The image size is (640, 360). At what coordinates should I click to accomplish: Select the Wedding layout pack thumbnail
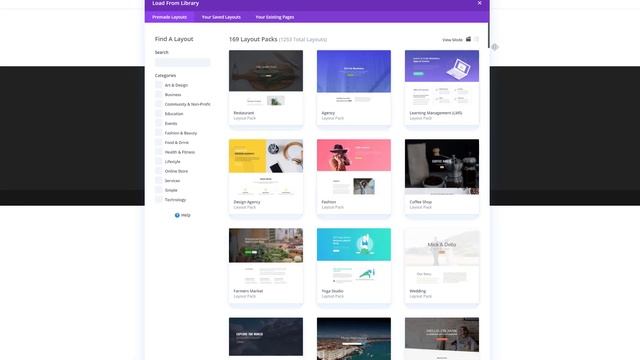coord(442,256)
